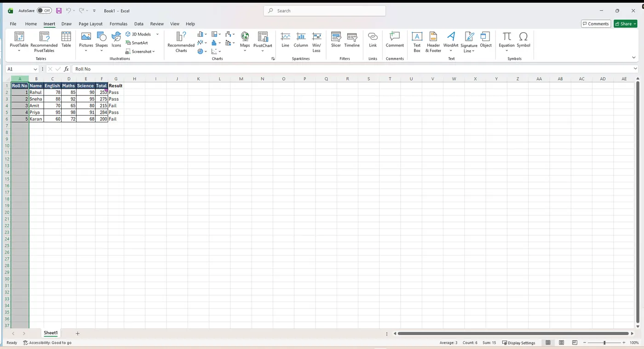This screenshot has width=644, height=349.
Task: Zoom in with the plus button
Action: pos(624,343)
